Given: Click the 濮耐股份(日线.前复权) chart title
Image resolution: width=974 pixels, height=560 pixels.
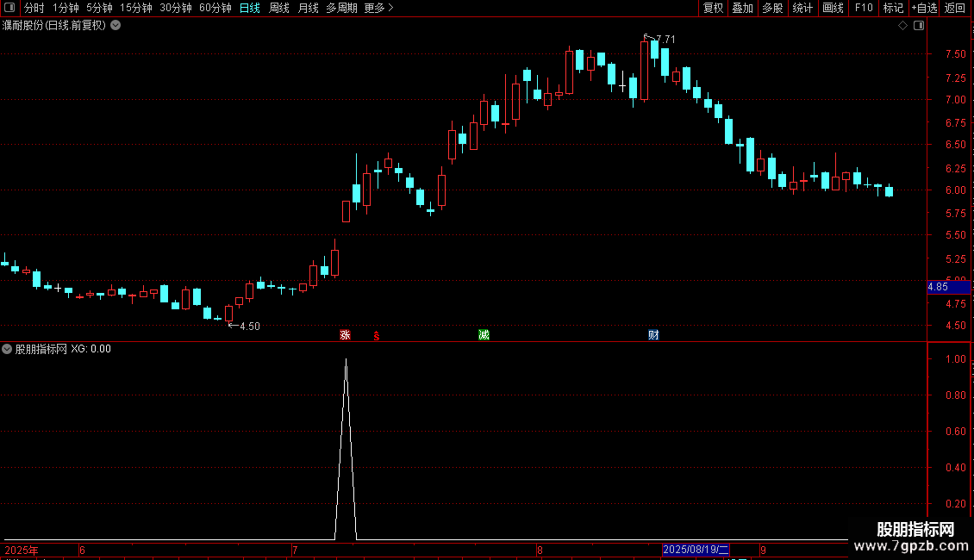Looking at the screenshot, I should [54, 26].
